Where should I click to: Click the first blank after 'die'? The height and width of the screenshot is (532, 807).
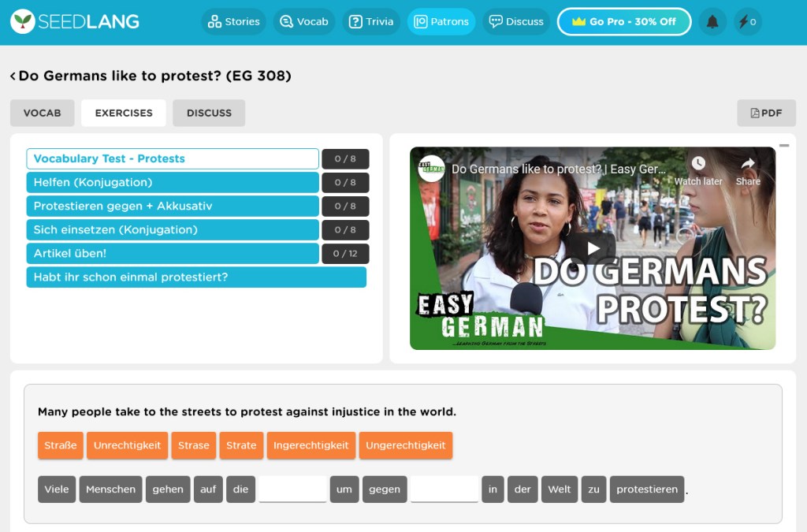[292, 489]
